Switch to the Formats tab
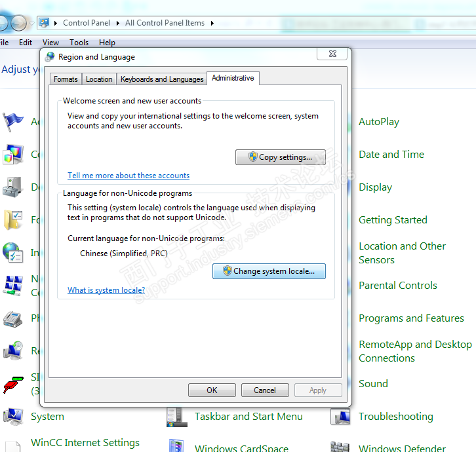Screen dimensions: 476x452 (x=66, y=79)
